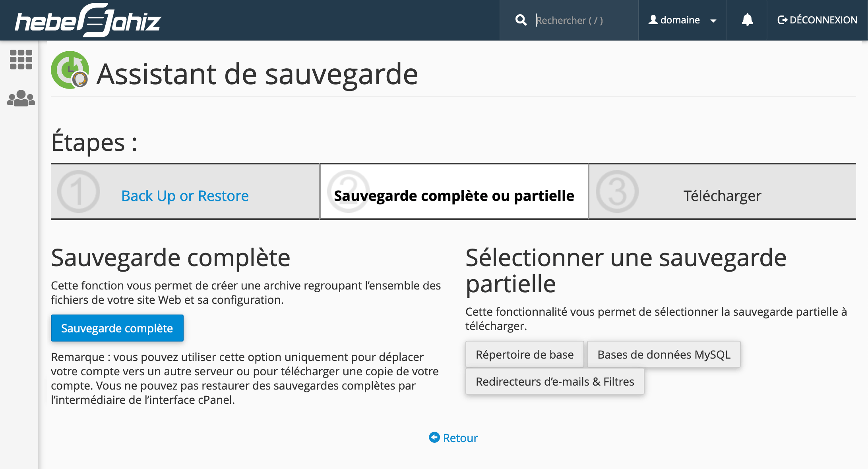This screenshot has height=469, width=868.
Task: Click the search magnifier icon
Action: pyautogui.click(x=521, y=20)
